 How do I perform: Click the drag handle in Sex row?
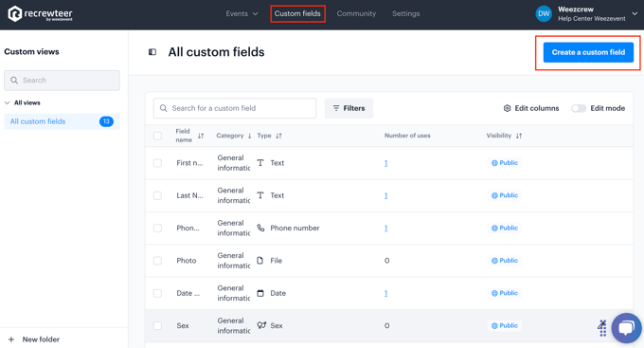pyautogui.click(x=602, y=328)
